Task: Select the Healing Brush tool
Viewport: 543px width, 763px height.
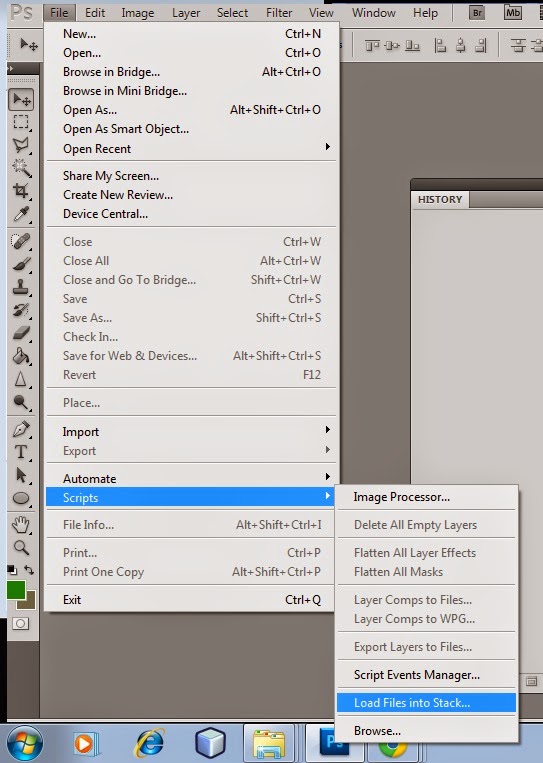Action: (21, 240)
